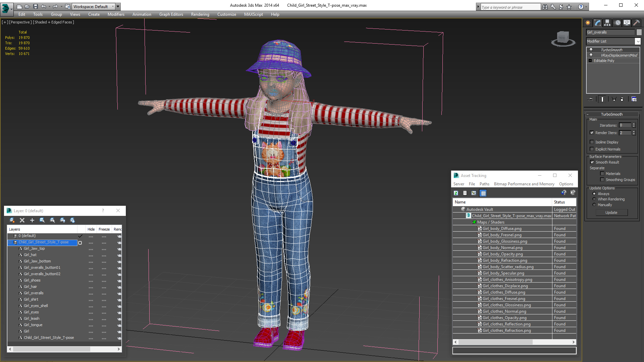
Task: Open the Modifiers menu
Action: [116, 14]
